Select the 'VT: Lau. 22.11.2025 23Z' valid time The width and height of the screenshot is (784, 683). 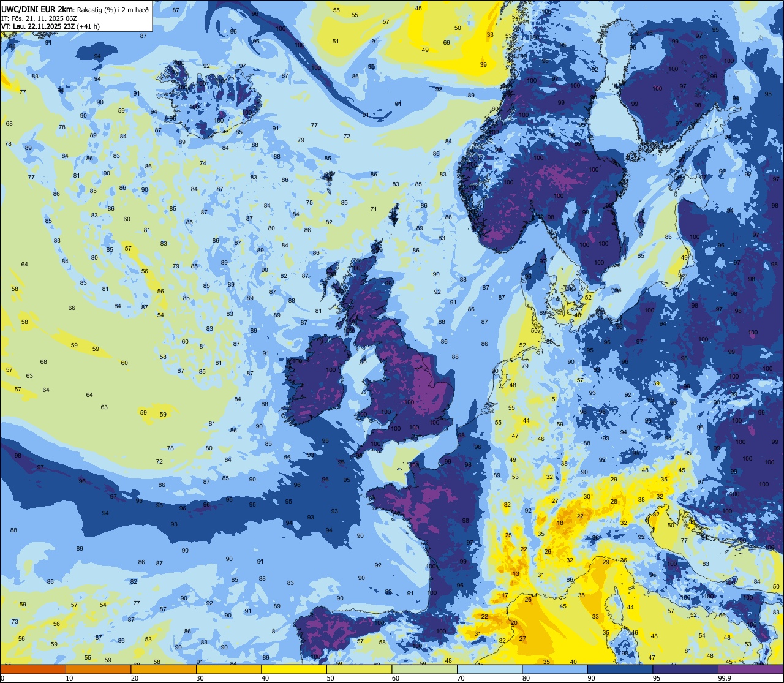(38, 26)
